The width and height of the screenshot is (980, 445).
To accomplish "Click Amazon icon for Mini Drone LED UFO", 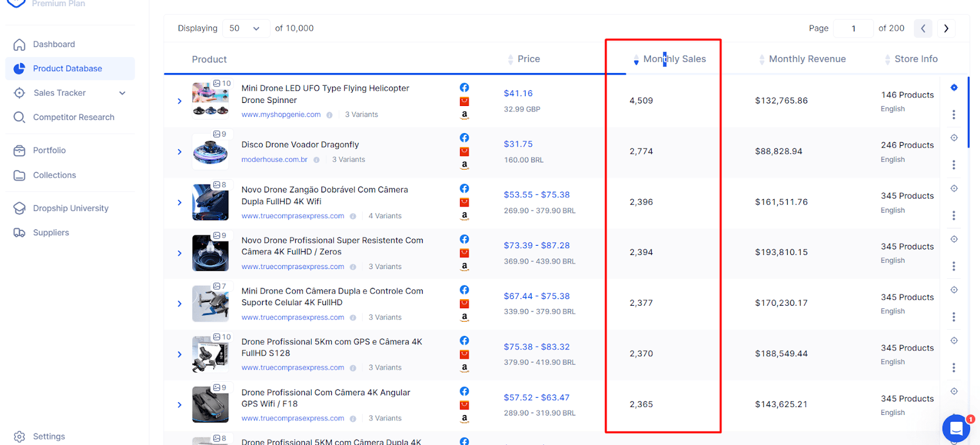I will [x=464, y=115].
